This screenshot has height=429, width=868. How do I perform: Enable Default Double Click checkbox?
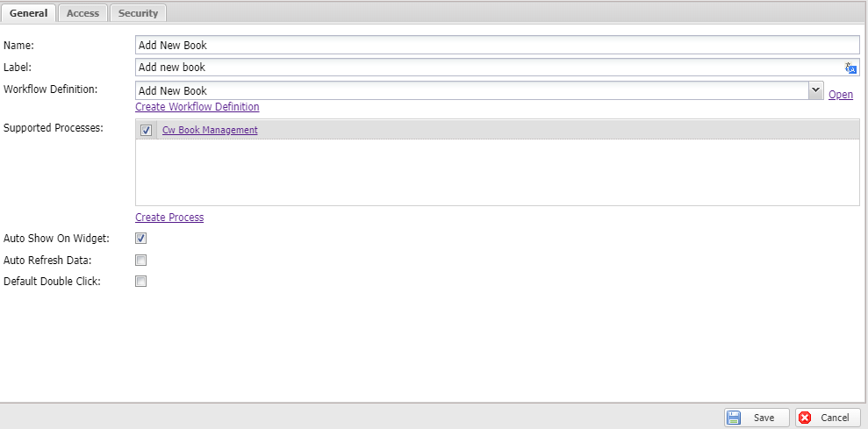(141, 282)
